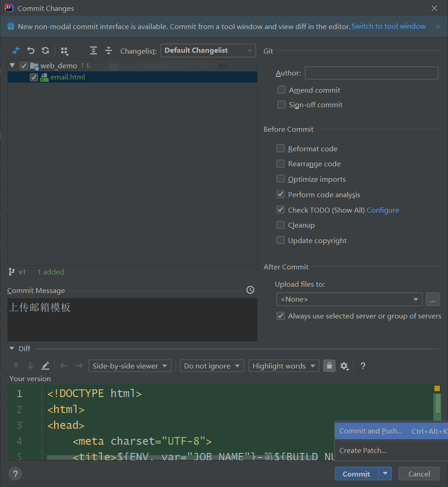Click the Rollback icon in changes toolbar

[x=30, y=50]
